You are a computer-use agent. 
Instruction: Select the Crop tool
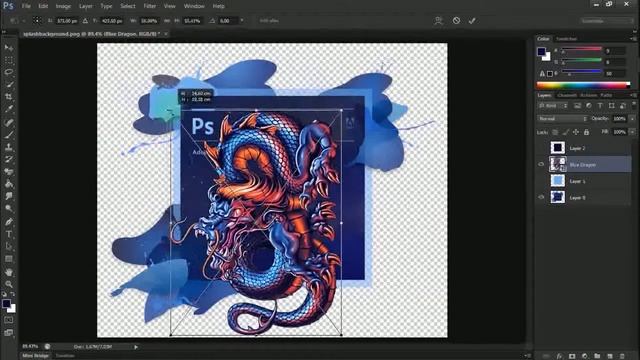pyautogui.click(x=9, y=97)
